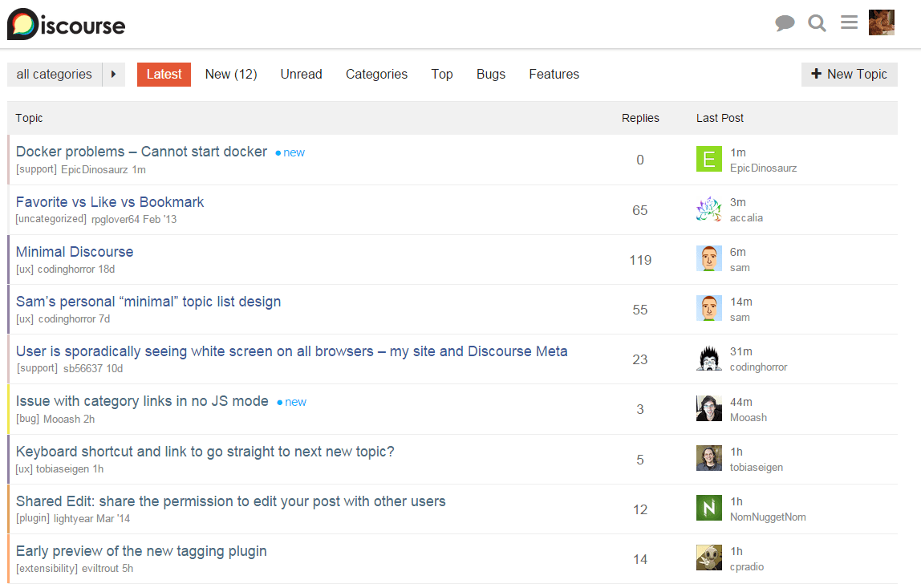Go to the Bugs tab
Image resolution: width=921 pixels, height=588 pixels.
[490, 75]
